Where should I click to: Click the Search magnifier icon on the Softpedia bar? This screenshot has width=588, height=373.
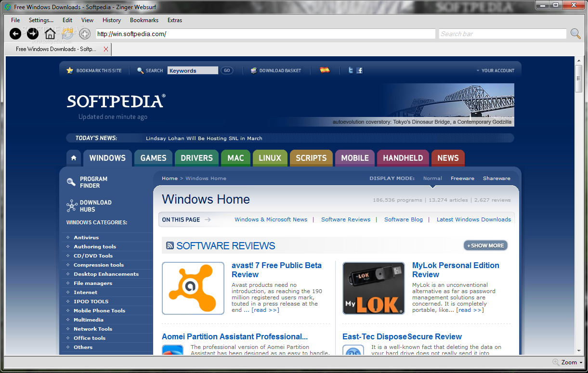coord(141,70)
